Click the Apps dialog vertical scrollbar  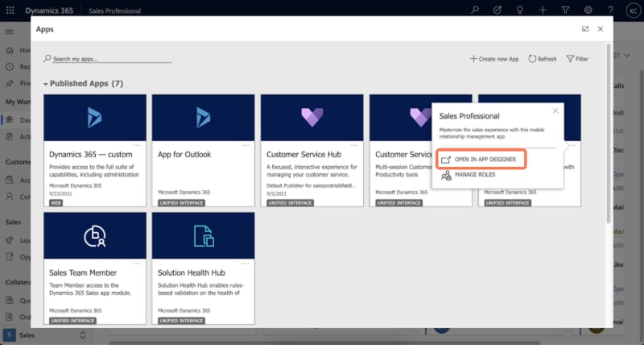pyautogui.click(x=609, y=133)
